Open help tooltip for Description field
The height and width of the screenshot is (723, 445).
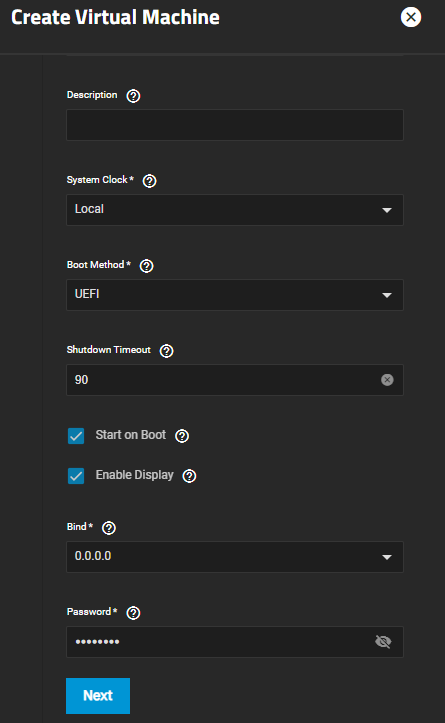133,96
